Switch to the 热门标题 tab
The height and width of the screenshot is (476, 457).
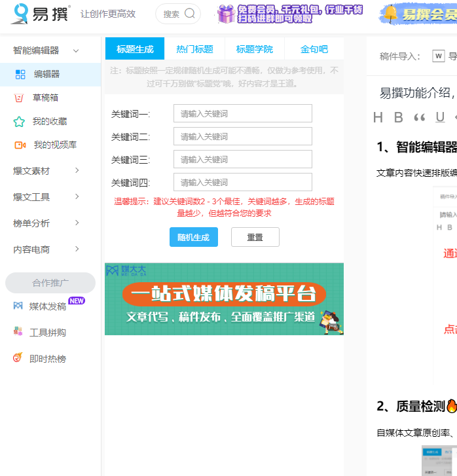point(194,48)
